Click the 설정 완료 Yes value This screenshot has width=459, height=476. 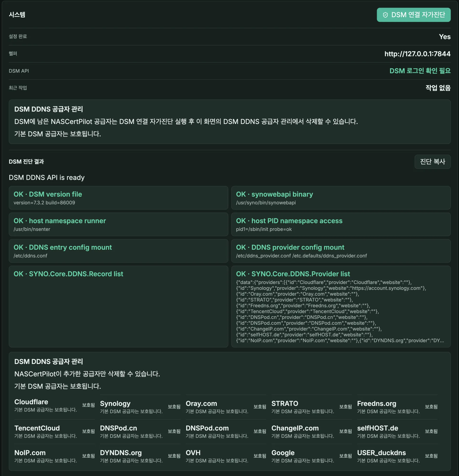coord(445,37)
